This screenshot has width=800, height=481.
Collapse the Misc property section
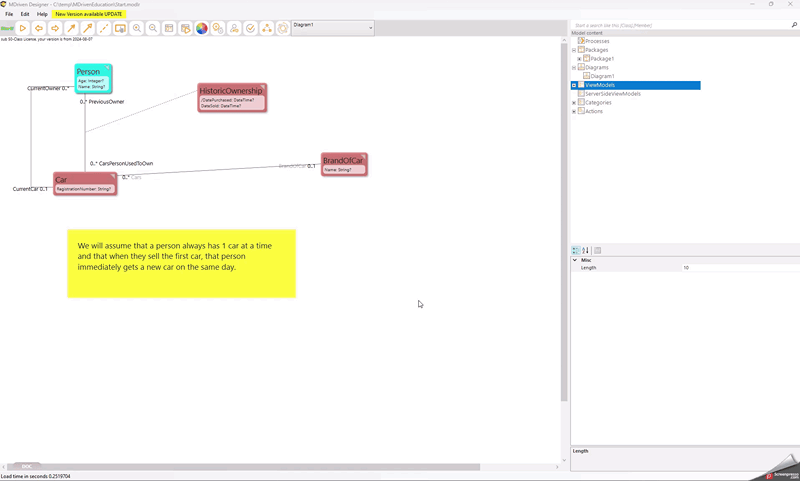pyautogui.click(x=575, y=260)
